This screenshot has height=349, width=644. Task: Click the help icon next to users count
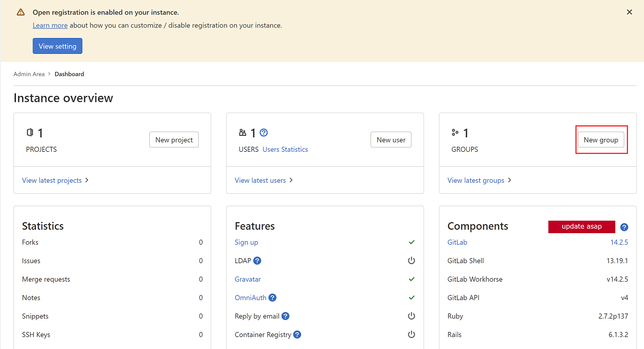264,133
